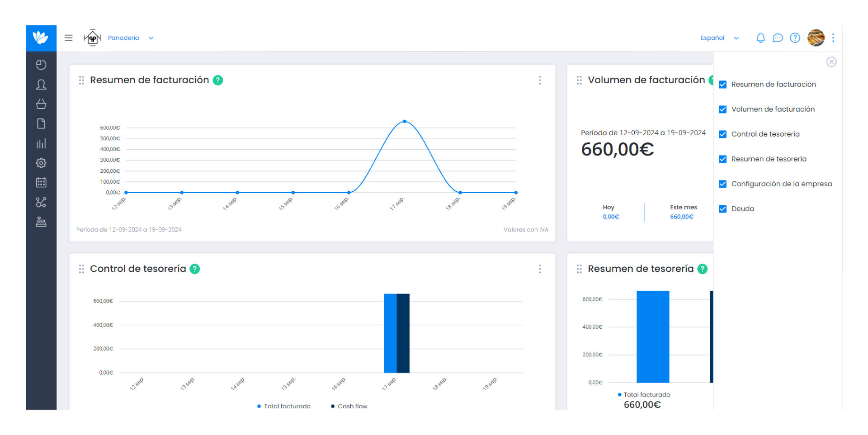Open the documents page icon in sidebar
The width and height of the screenshot is (868, 435).
[41, 123]
